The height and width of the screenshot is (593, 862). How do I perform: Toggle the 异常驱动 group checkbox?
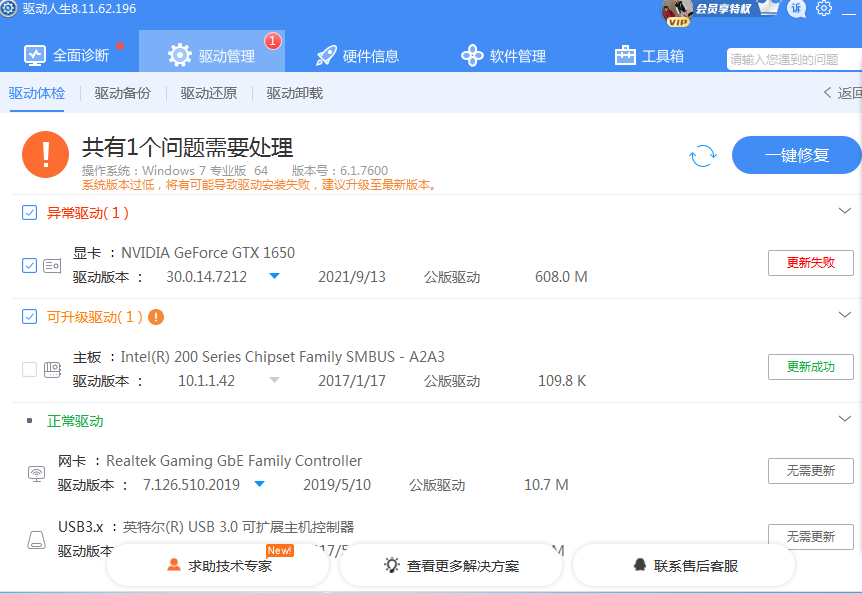click(x=29, y=213)
